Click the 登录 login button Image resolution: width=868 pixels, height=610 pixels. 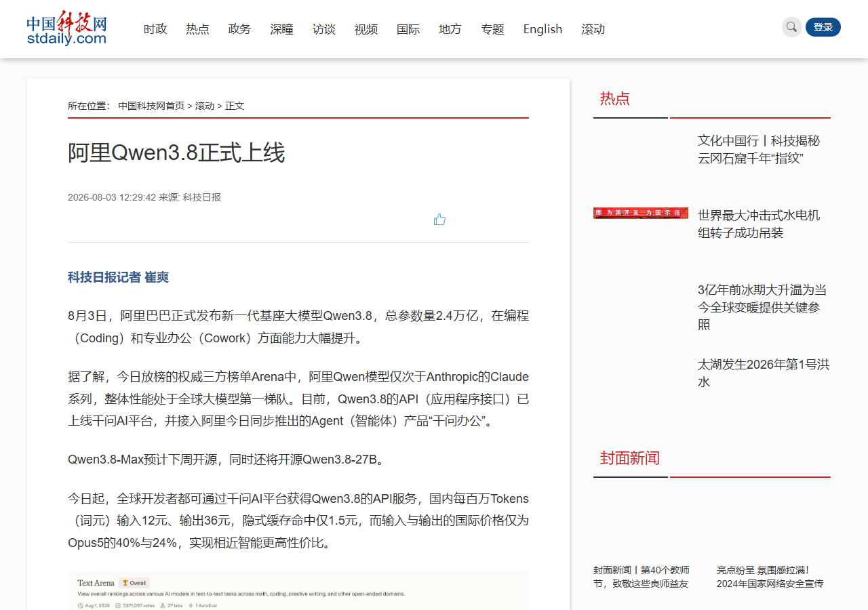tap(823, 27)
